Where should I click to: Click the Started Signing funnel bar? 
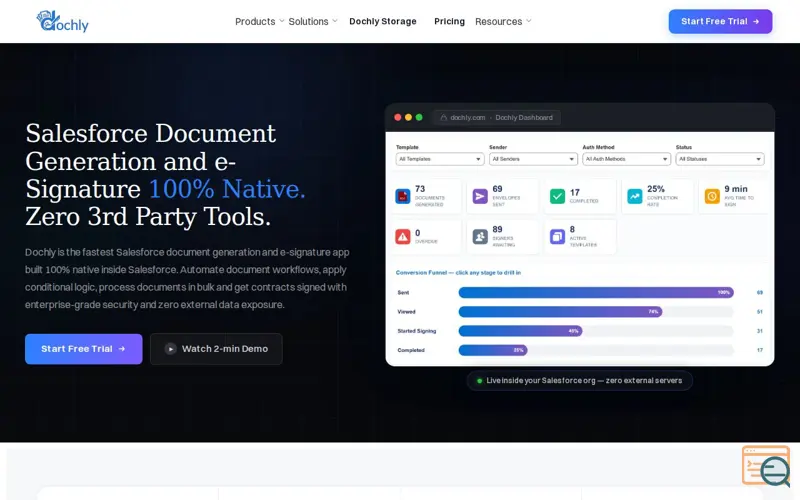pos(520,331)
